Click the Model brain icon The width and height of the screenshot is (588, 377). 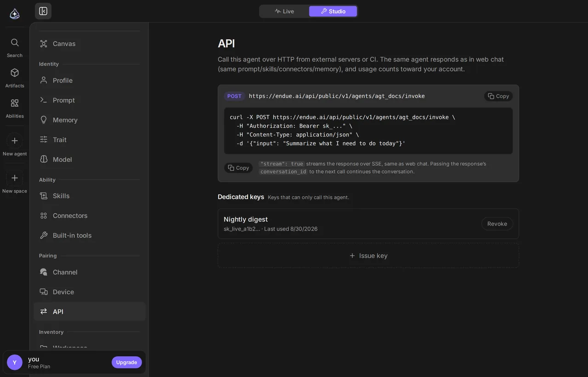pos(44,159)
